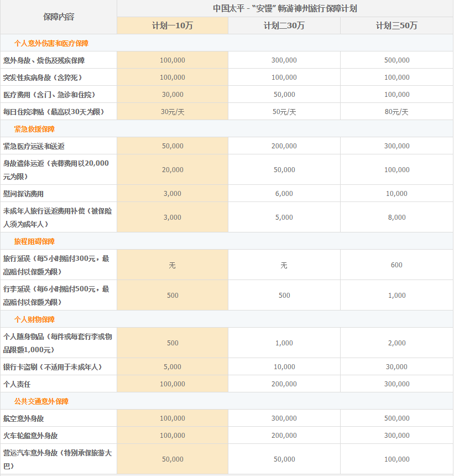454x476 pixels.
Task: Click 无 under 计划二 in 旅行延误 row
Action: click(x=284, y=265)
